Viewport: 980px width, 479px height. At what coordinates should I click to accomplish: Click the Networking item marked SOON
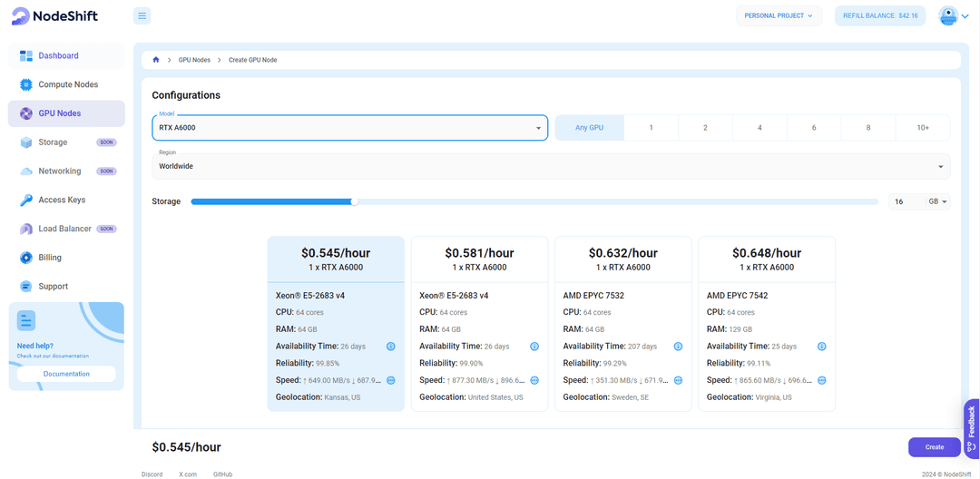tap(66, 171)
